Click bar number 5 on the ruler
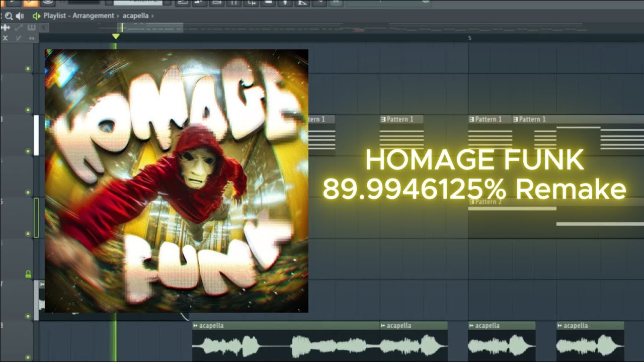 [469, 38]
